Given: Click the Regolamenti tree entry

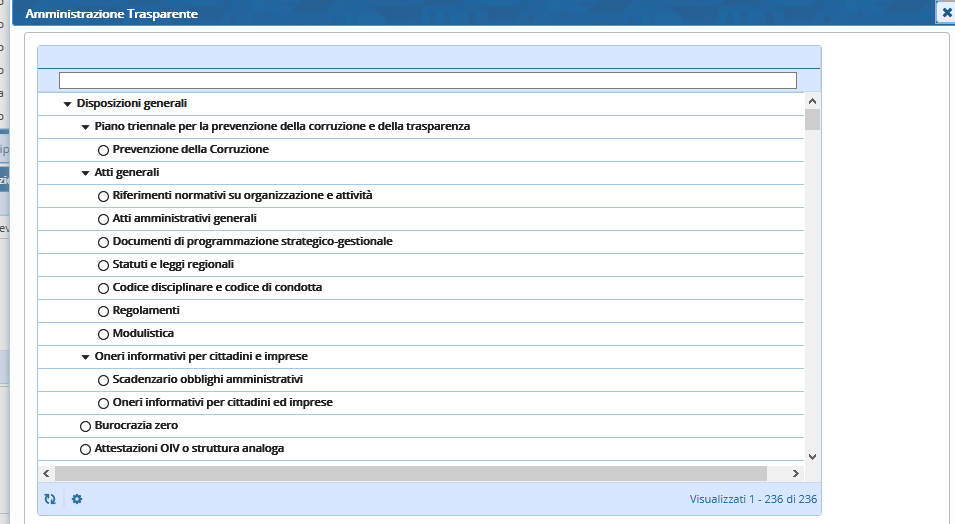Looking at the screenshot, I should coord(146,311).
